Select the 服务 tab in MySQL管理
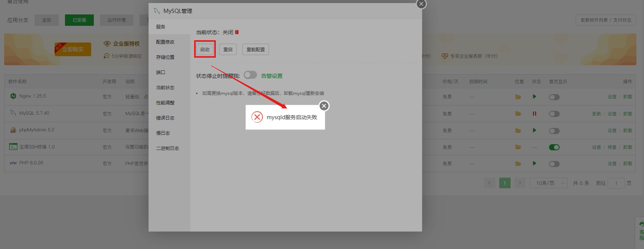644x249 pixels. pyautogui.click(x=169, y=27)
